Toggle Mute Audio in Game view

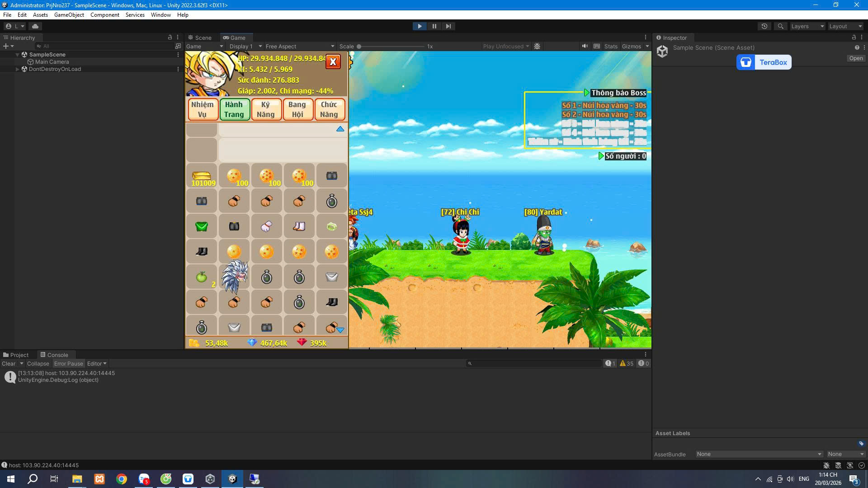point(585,46)
